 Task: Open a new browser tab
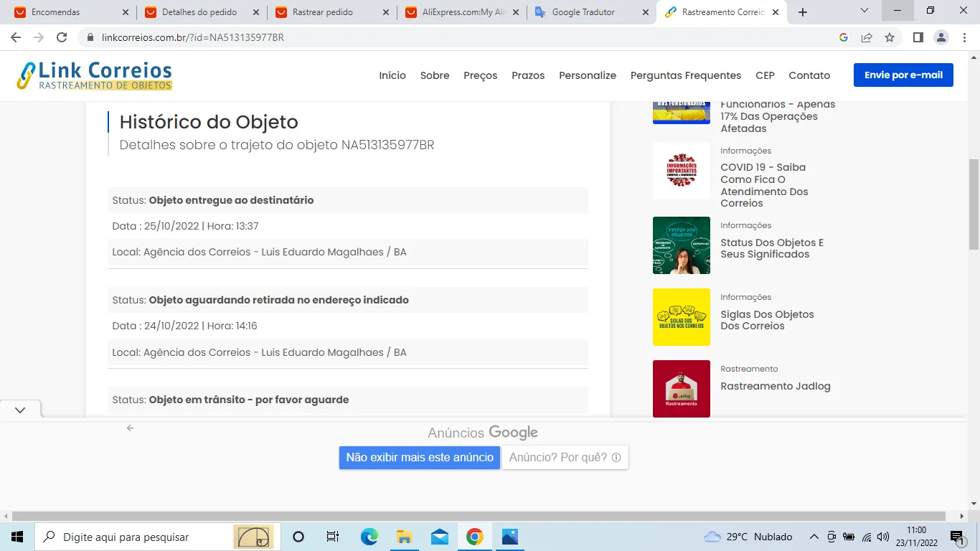(x=803, y=12)
